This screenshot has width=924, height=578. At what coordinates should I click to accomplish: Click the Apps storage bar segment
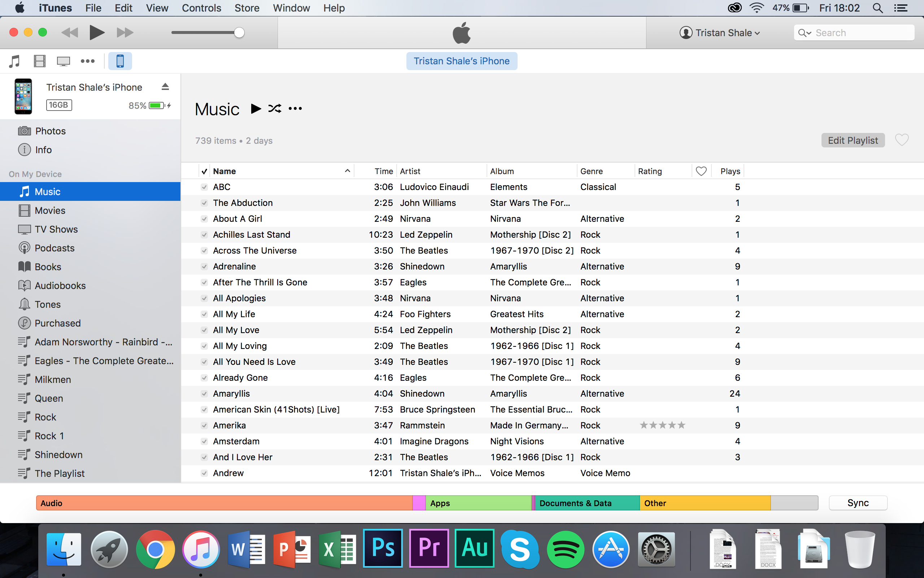pyautogui.click(x=478, y=503)
